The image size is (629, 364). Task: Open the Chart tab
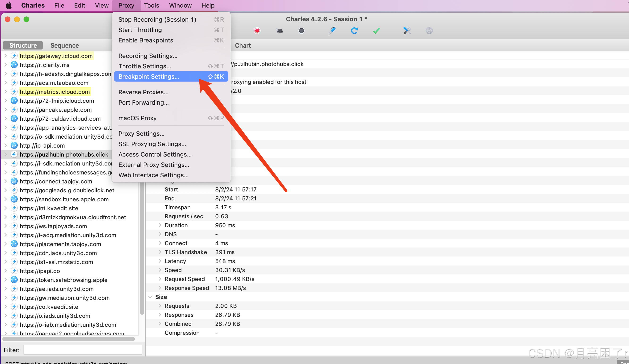pyautogui.click(x=243, y=45)
